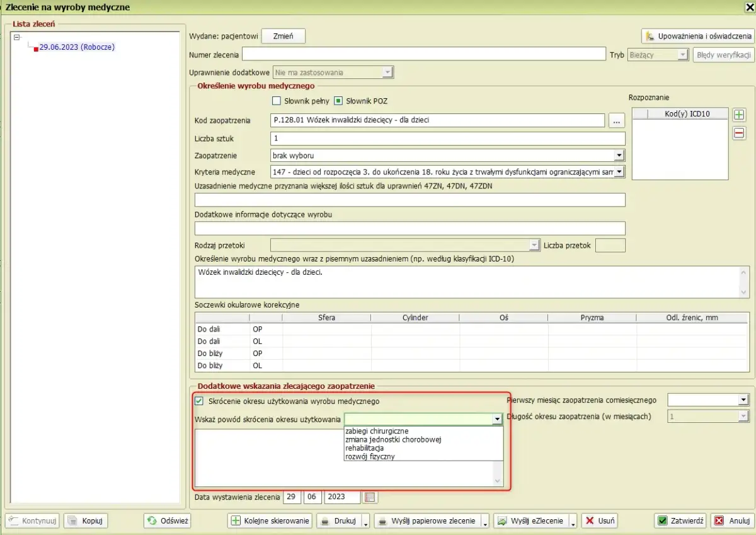Click Anuluj to cancel the dialog
Image resolution: width=756 pixels, height=535 pixels.
click(x=731, y=521)
